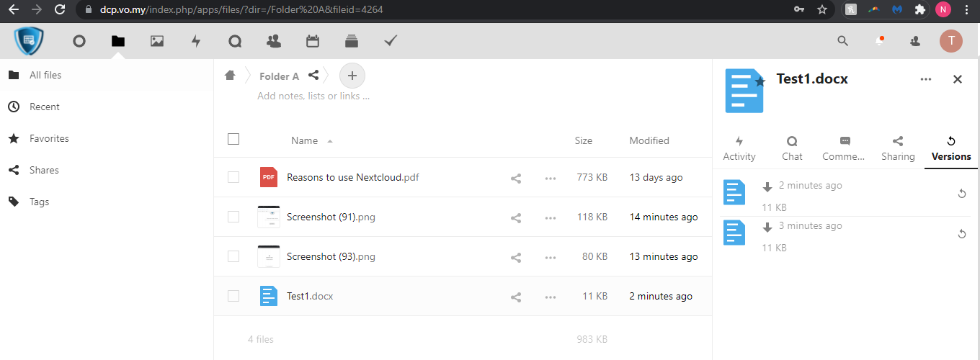Click the notifications bell icon
Screen dimensions: 980x360
879,41
